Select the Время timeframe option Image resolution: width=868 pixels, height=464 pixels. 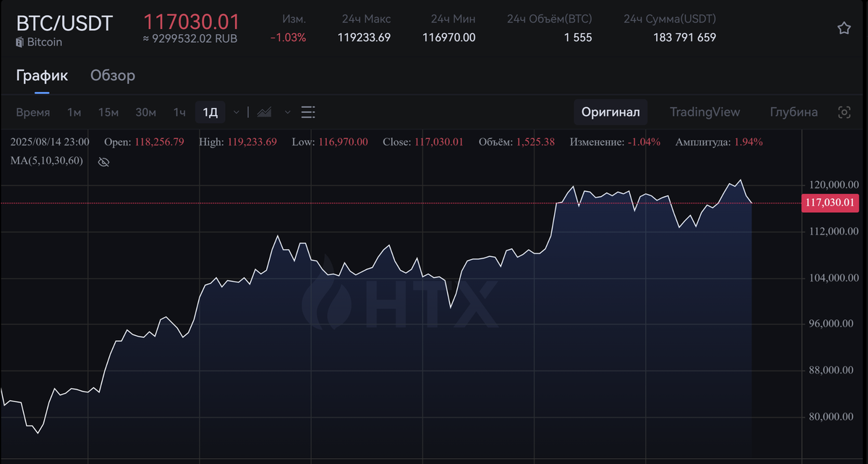[x=33, y=112]
